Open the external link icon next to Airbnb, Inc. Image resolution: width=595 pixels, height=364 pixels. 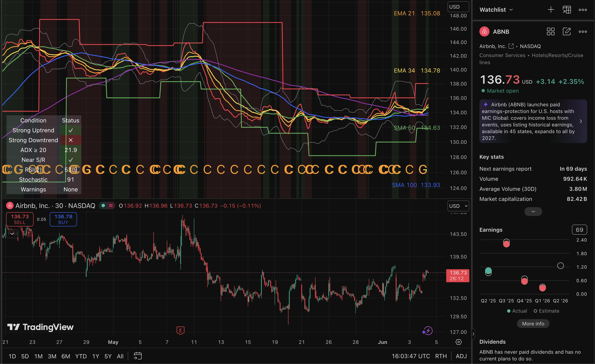pyautogui.click(x=511, y=46)
